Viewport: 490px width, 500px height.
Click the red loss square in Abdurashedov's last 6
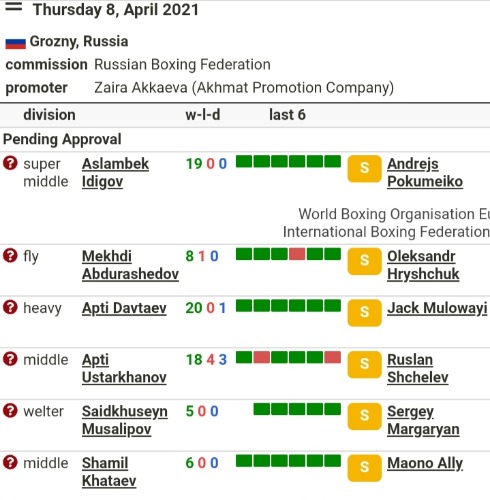(x=297, y=254)
